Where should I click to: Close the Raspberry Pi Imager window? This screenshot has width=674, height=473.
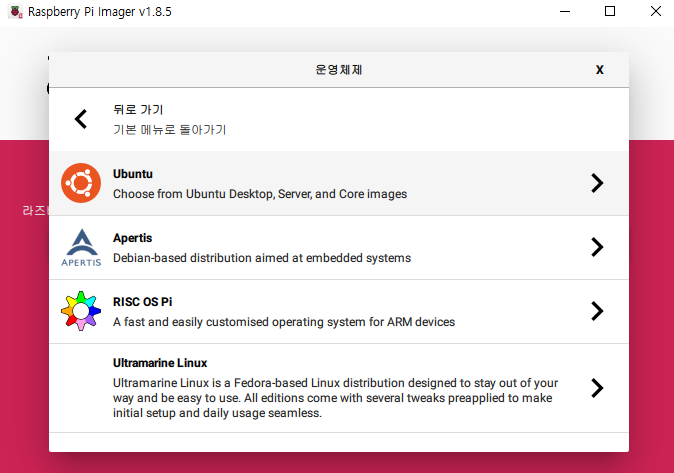656,11
